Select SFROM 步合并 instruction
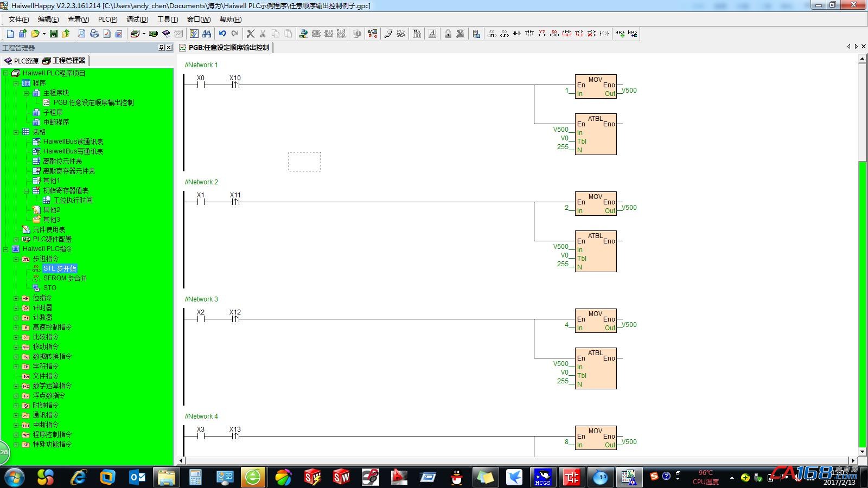The height and width of the screenshot is (488, 868). pos(65,278)
